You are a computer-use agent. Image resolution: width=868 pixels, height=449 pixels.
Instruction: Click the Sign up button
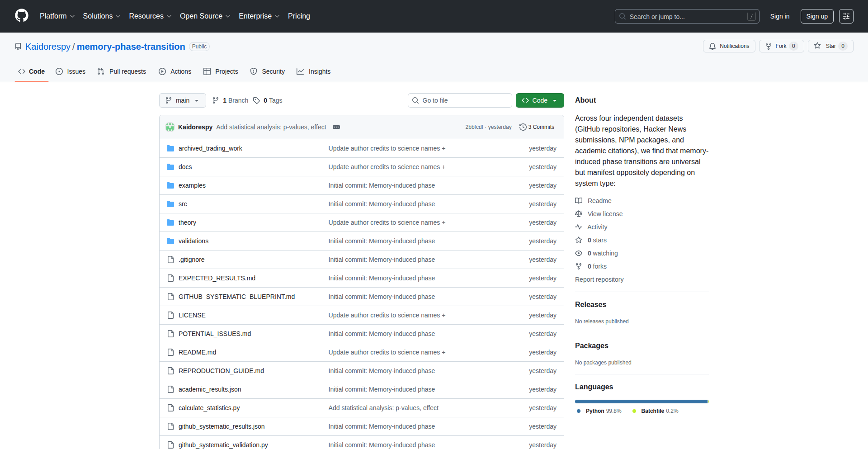tap(816, 16)
